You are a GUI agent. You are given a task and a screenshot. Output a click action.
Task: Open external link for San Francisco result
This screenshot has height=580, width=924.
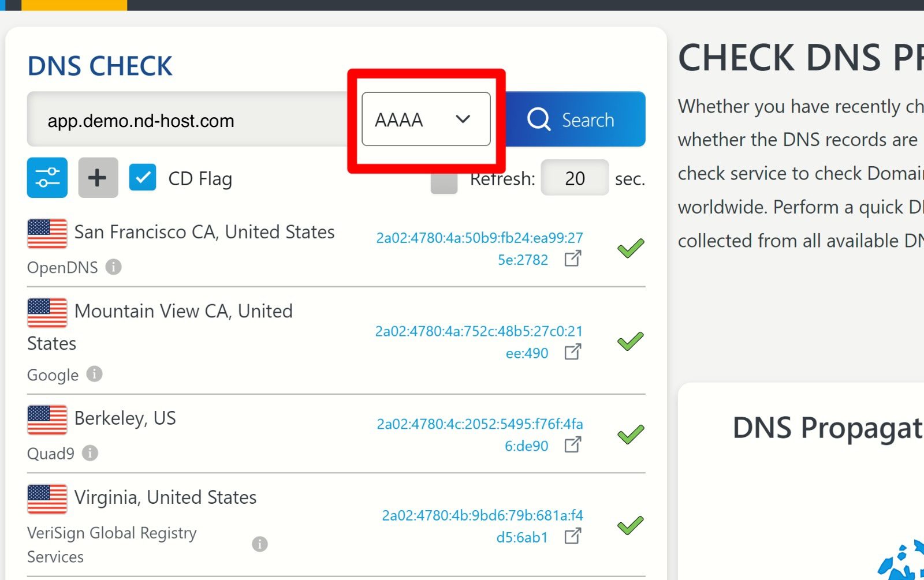tap(572, 259)
